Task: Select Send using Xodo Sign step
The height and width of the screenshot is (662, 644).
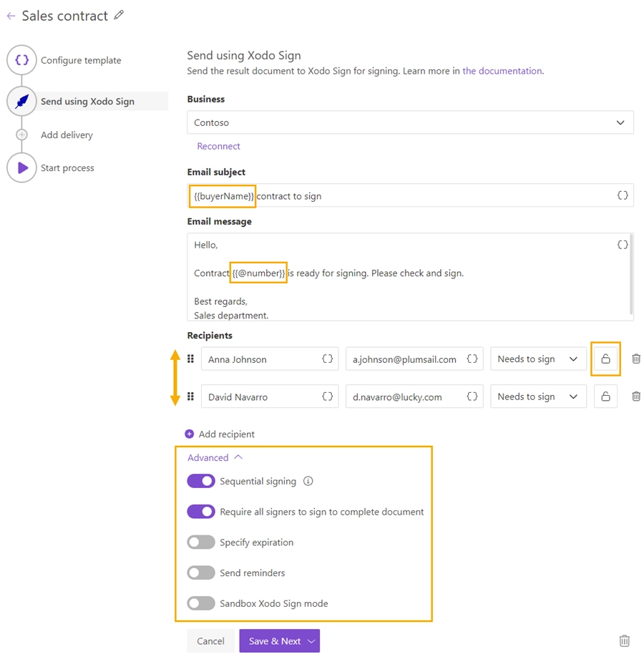Action: [88, 102]
